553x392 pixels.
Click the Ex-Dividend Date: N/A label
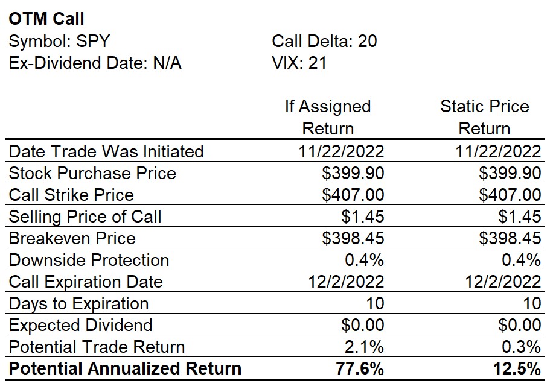95,63
